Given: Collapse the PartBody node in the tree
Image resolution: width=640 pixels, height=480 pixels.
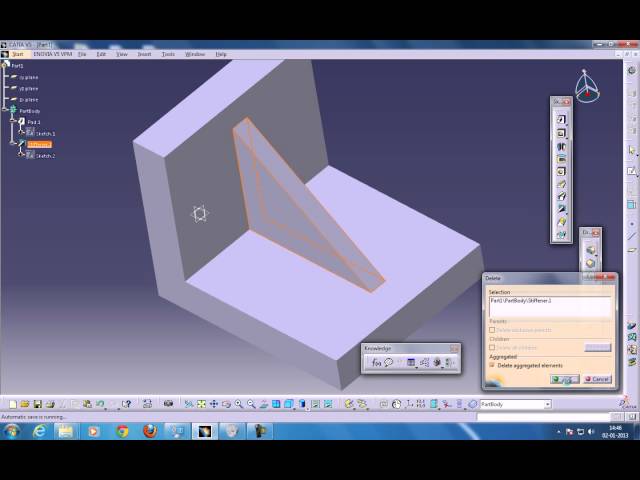Looking at the screenshot, I should [x=5, y=110].
